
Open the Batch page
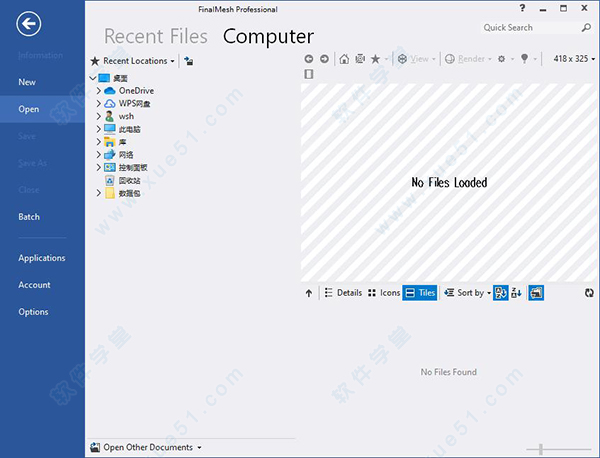29,217
